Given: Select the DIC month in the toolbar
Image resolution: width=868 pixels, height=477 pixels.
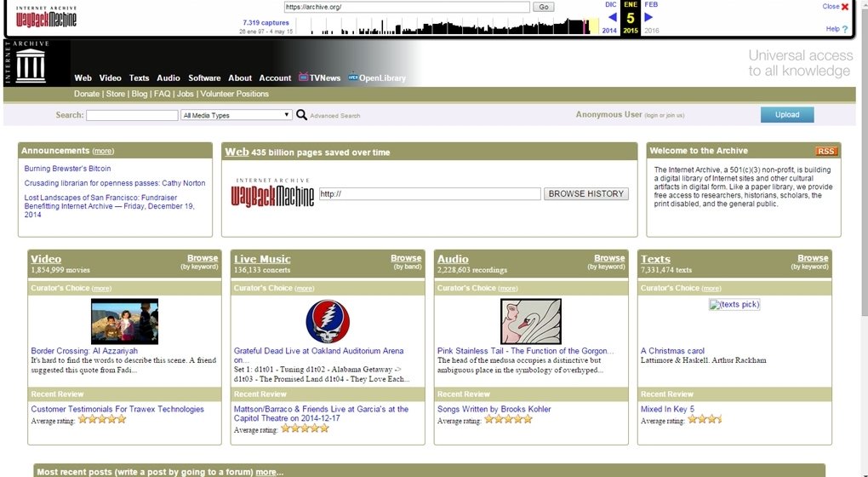Looking at the screenshot, I should coord(611,4).
